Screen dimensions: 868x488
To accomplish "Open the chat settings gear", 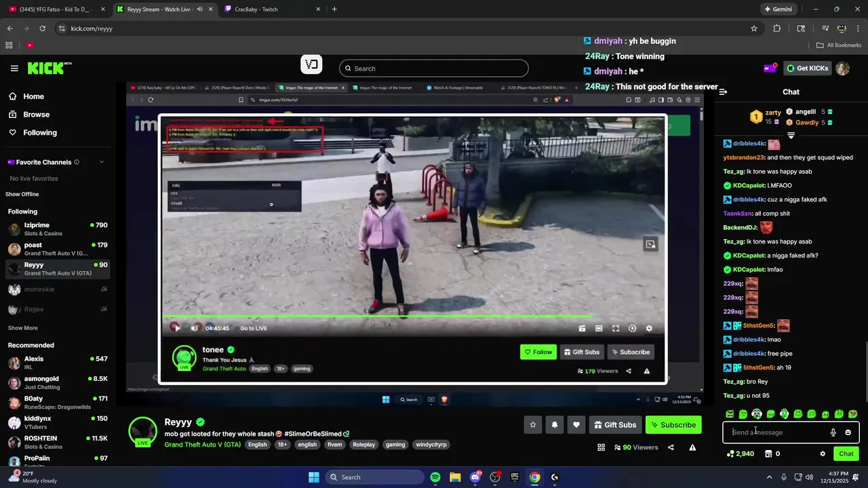I will [x=823, y=454].
